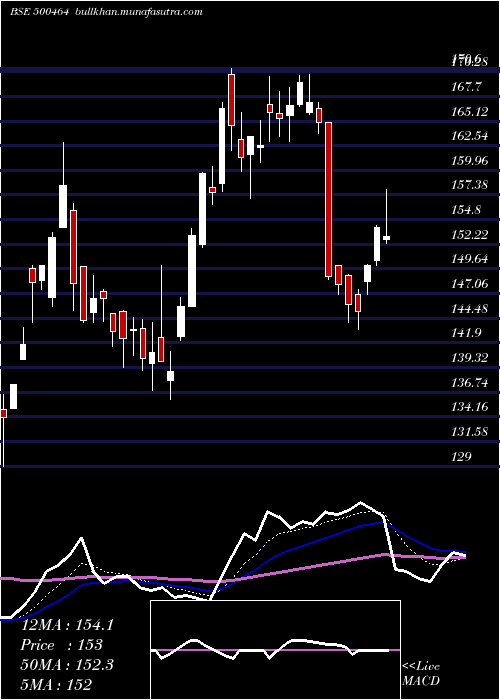Click the <<Live MACD label
The width and height of the screenshot is (500, 700).
click(x=421, y=673)
